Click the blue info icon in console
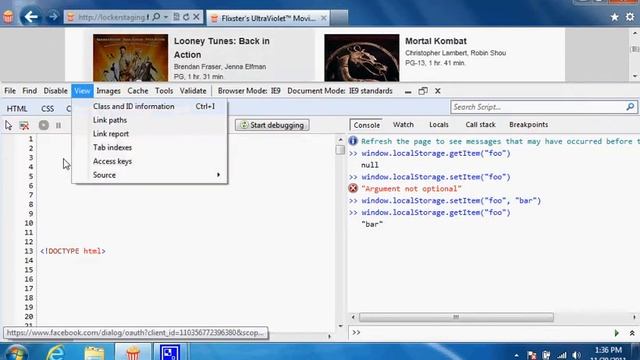 (x=353, y=141)
